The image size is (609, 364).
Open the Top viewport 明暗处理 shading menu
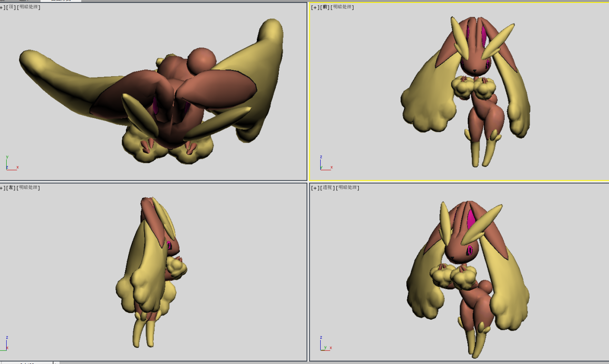[29, 7]
